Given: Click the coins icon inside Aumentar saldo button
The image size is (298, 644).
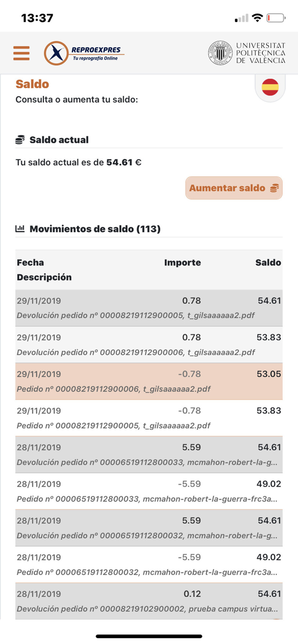Looking at the screenshot, I should (274, 188).
